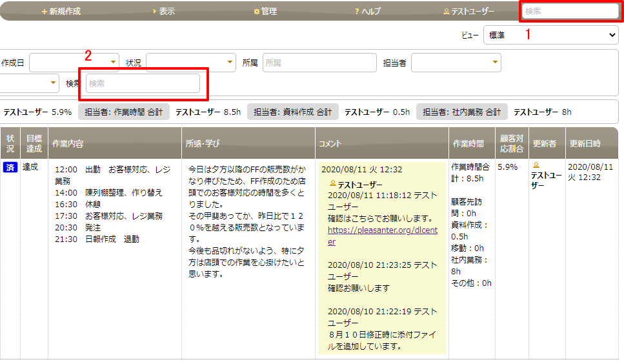Open the ヘルプ menu
The image size is (624, 364).
click(368, 11)
